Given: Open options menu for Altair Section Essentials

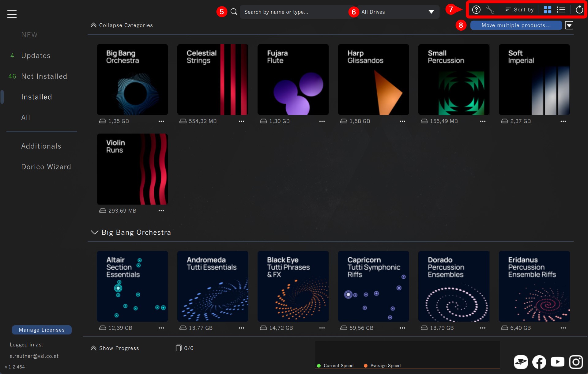Looking at the screenshot, I should coord(161,328).
